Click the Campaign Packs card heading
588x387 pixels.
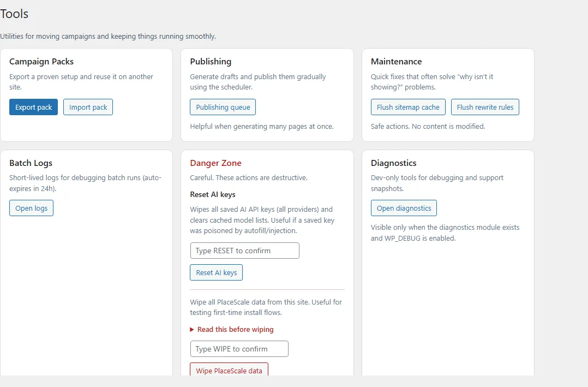pyautogui.click(x=41, y=62)
